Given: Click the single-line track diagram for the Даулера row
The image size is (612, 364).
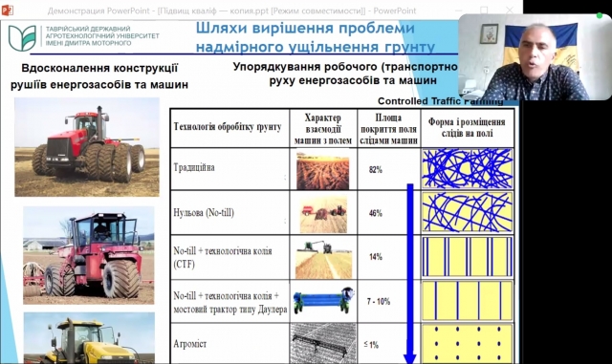Looking at the screenshot, I should [x=468, y=301].
